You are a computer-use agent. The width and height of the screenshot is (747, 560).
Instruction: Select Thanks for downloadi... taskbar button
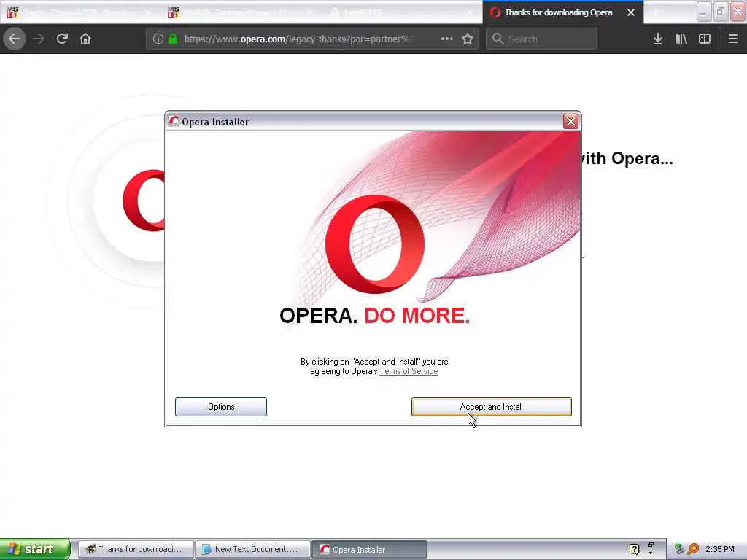(x=136, y=549)
